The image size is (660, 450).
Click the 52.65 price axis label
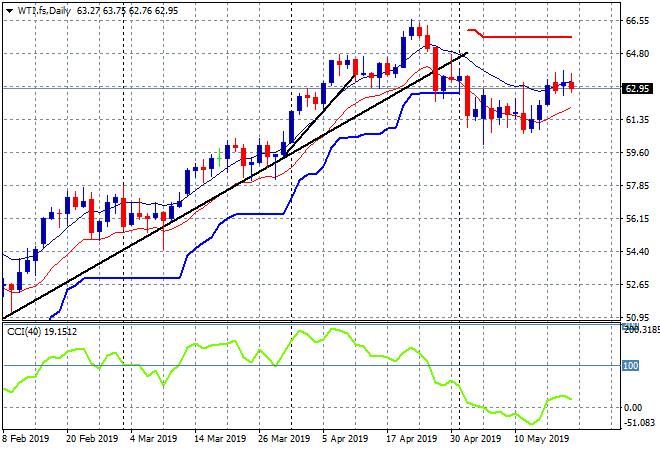(x=637, y=285)
